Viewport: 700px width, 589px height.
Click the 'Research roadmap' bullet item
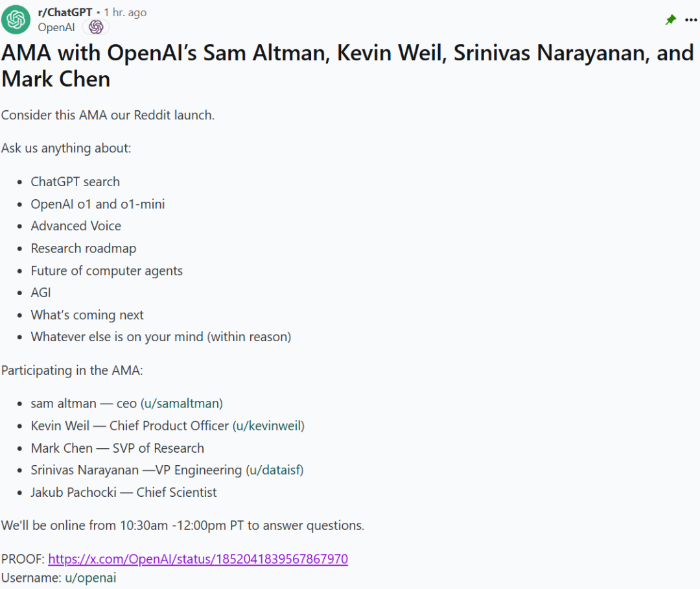[x=84, y=248]
